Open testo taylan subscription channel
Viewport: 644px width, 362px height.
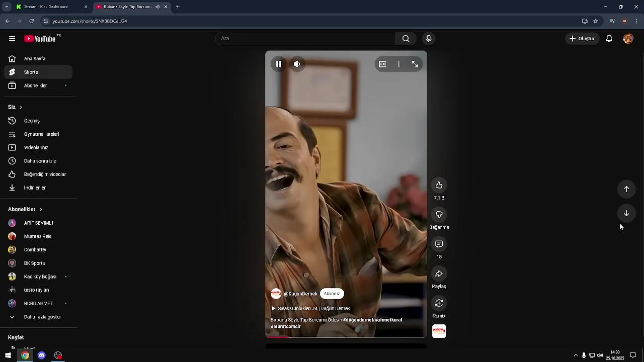pyautogui.click(x=38, y=290)
